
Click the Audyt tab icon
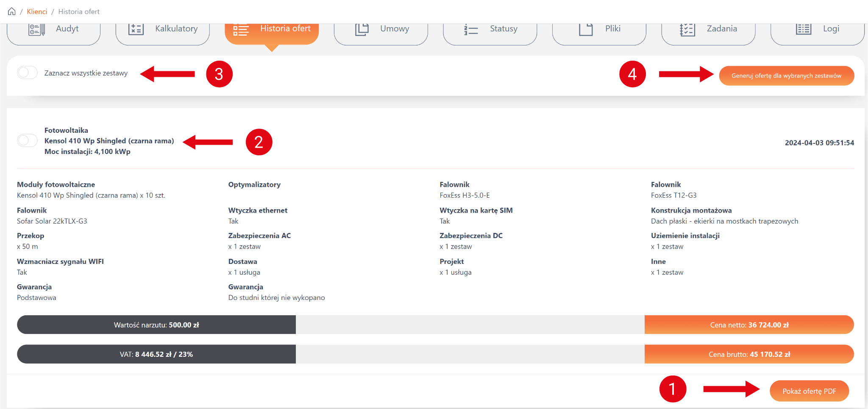[x=36, y=29]
